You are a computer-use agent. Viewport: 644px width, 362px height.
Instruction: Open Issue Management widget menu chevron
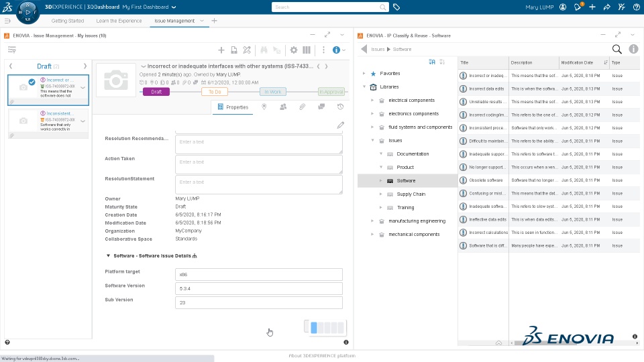point(341,36)
